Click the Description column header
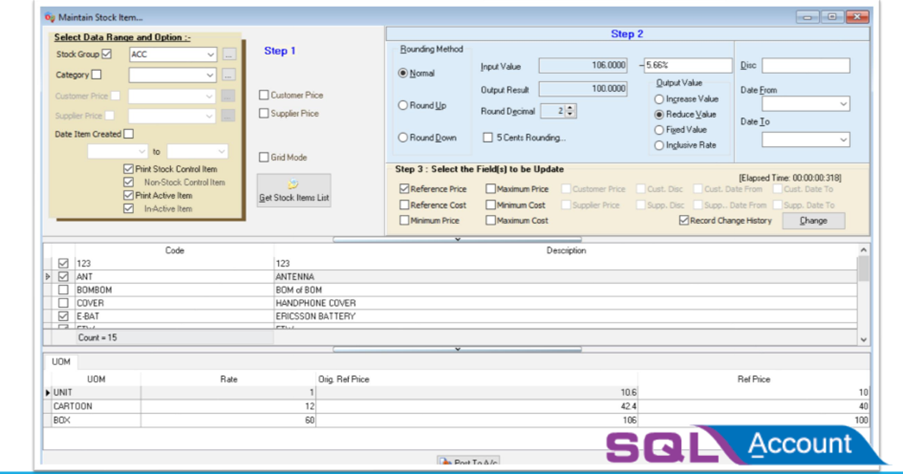Viewport: 903px width, 474px height. tap(565, 251)
